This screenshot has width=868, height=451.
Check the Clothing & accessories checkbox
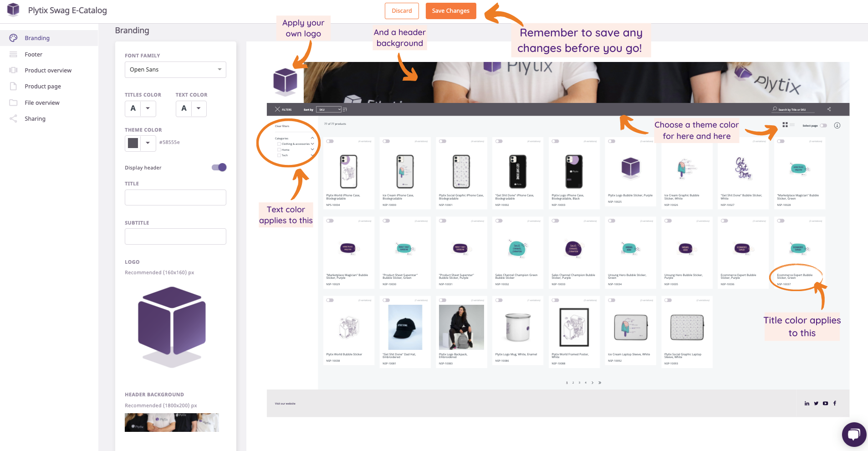click(x=279, y=144)
